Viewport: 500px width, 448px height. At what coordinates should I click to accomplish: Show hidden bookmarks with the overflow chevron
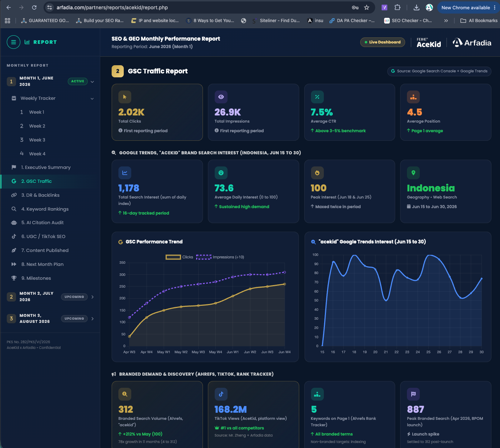click(446, 21)
